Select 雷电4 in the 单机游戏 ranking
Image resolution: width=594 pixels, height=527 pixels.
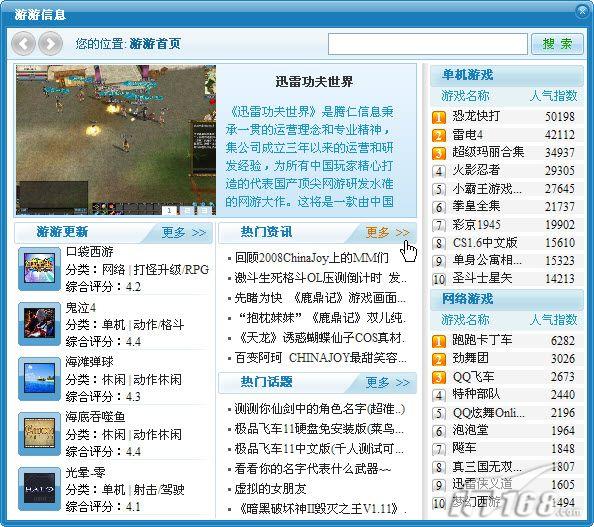pos(468,134)
